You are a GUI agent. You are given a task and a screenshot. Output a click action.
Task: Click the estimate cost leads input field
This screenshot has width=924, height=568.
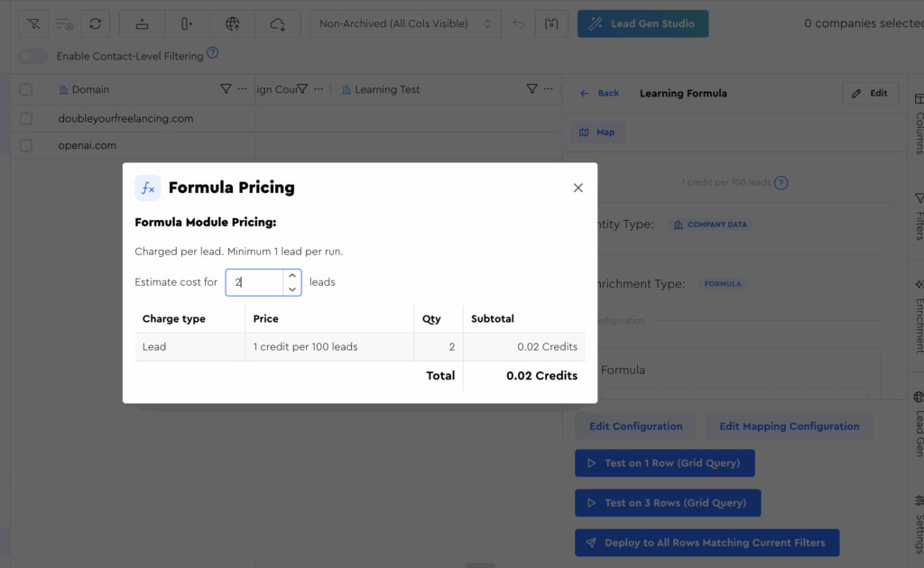(254, 282)
